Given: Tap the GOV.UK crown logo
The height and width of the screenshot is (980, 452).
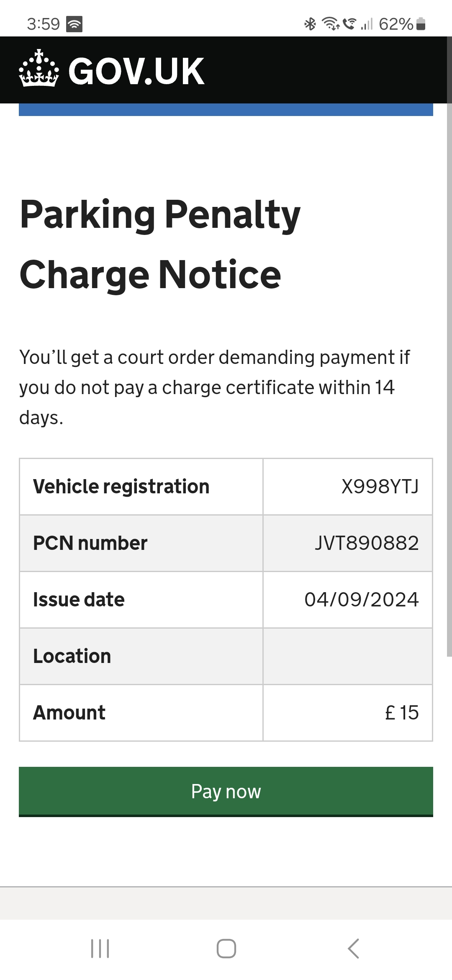Looking at the screenshot, I should [39, 68].
